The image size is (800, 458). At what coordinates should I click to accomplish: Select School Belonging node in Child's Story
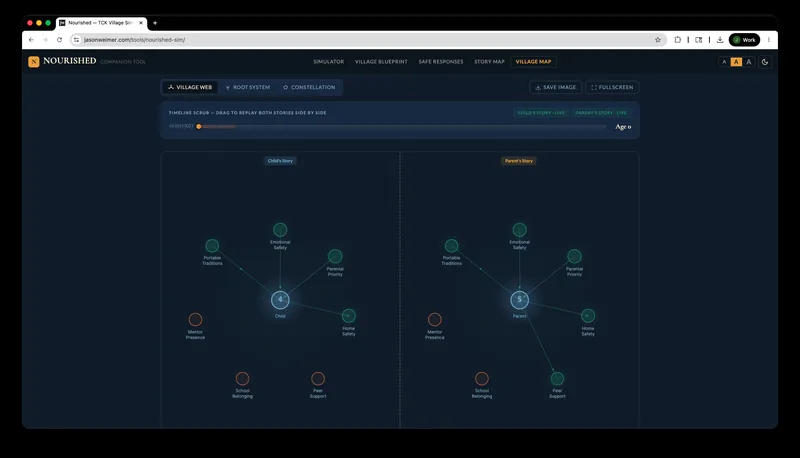pos(242,378)
